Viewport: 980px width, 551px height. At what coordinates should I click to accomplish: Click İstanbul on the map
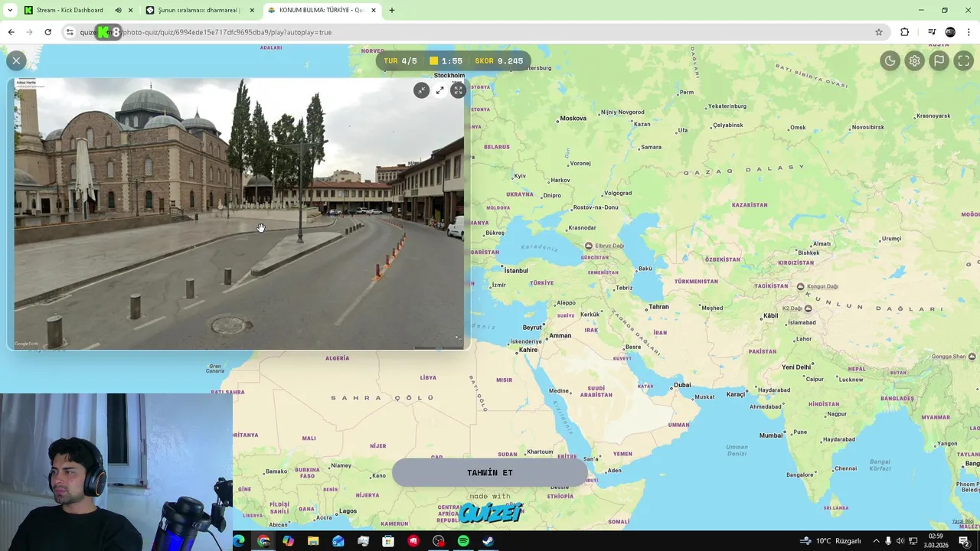(x=515, y=270)
